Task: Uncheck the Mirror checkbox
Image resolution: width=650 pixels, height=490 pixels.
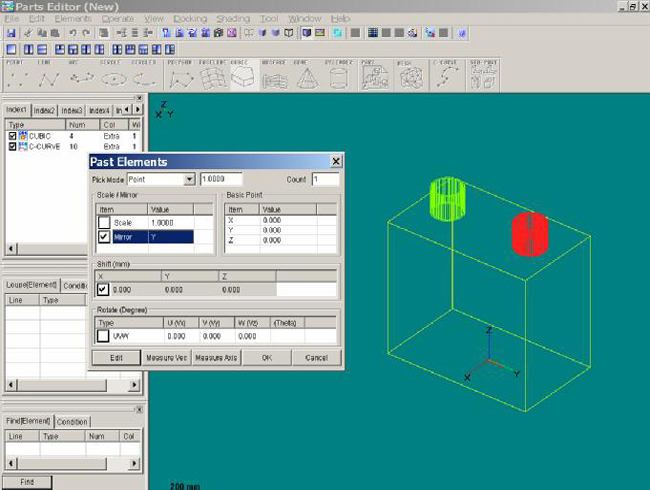Action: coord(103,237)
